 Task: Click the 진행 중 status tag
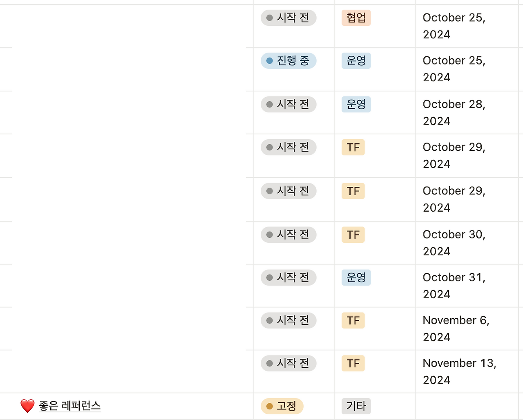(x=288, y=60)
